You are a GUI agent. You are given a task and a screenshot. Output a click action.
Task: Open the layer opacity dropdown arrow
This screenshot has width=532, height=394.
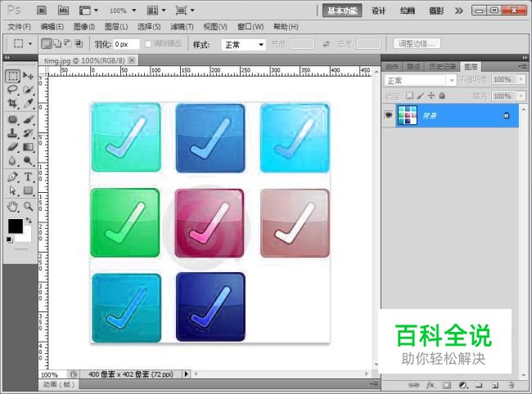[521, 79]
